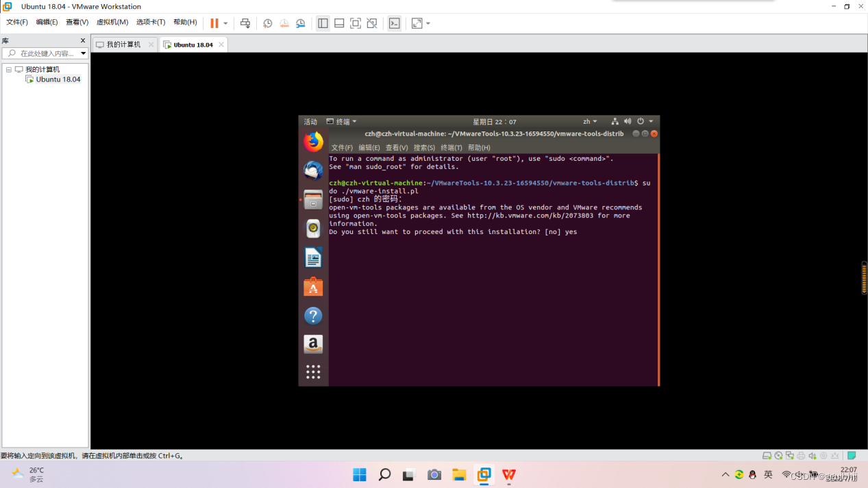Image resolution: width=868 pixels, height=488 pixels.
Task: Click the VM pause button in the toolbar
Action: (214, 23)
